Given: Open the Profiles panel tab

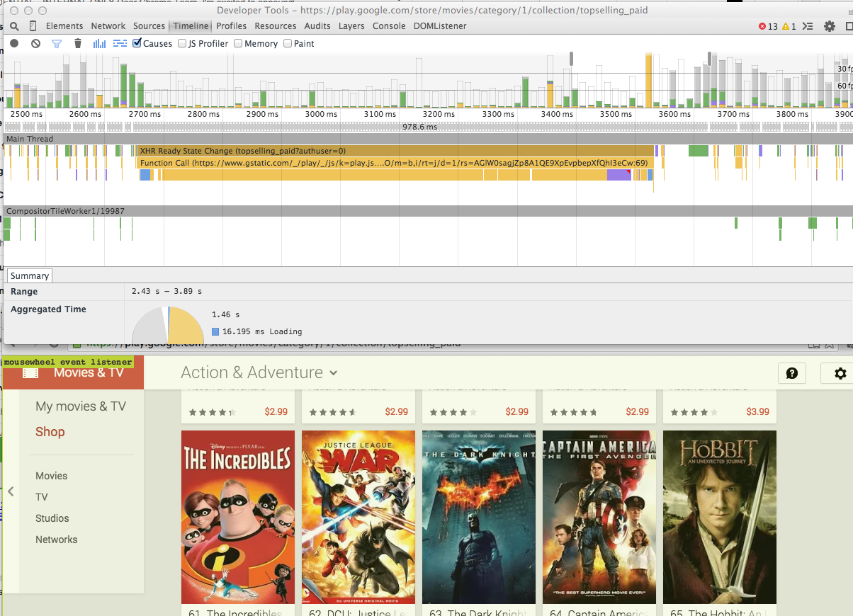Looking at the screenshot, I should point(232,26).
